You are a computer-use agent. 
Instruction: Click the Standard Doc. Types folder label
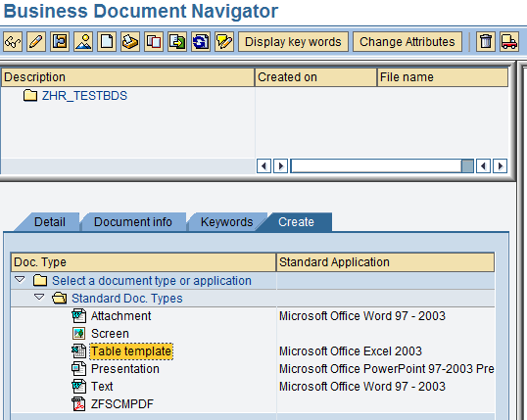coord(127,299)
